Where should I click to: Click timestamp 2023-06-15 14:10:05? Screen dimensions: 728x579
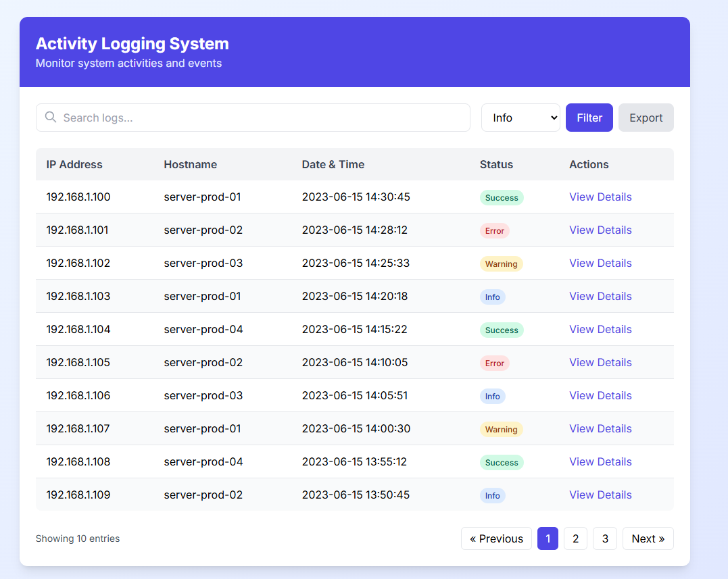tap(355, 362)
